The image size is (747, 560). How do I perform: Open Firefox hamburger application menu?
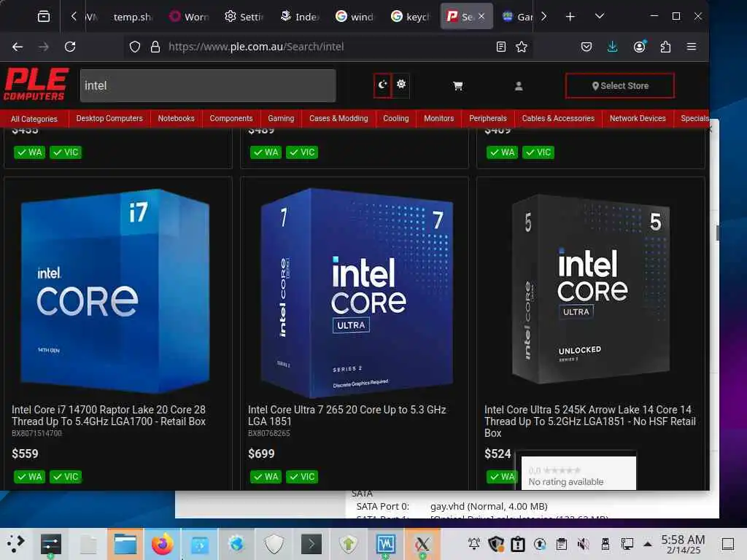point(692,47)
